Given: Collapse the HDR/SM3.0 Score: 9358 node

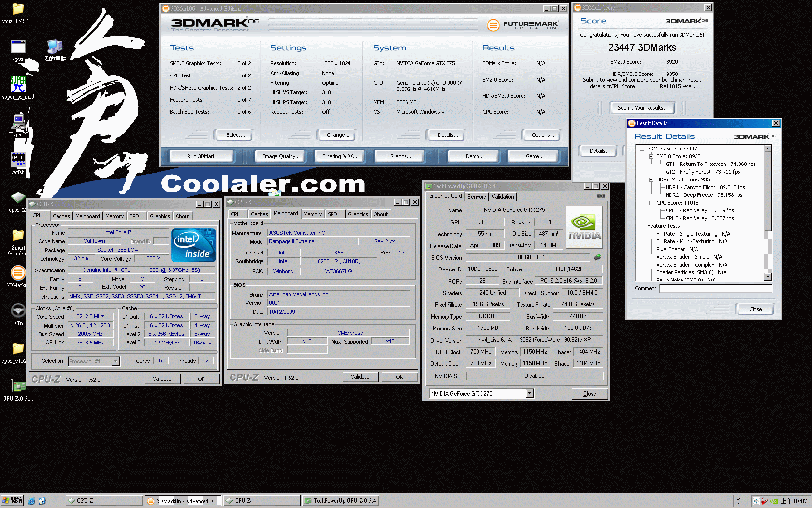Looking at the screenshot, I should pos(651,179).
